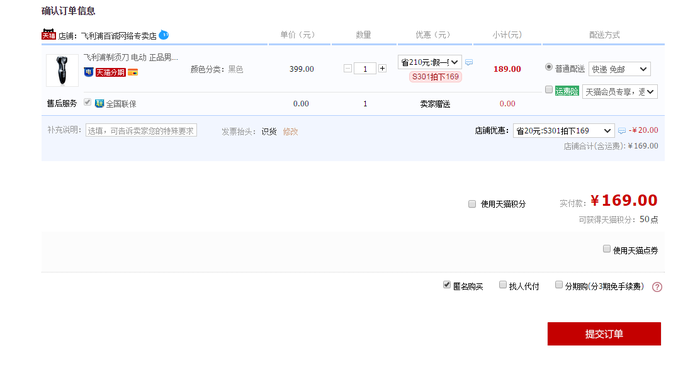700x365 pixels.
Task: Open the 快递 免邮 shipping dropdown
Action: 619,69
